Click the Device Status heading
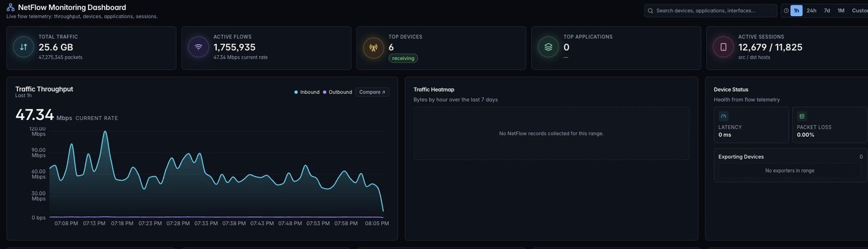Image resolution: width=868 pixels, height=249 pixels. click(x=731, y=89)
